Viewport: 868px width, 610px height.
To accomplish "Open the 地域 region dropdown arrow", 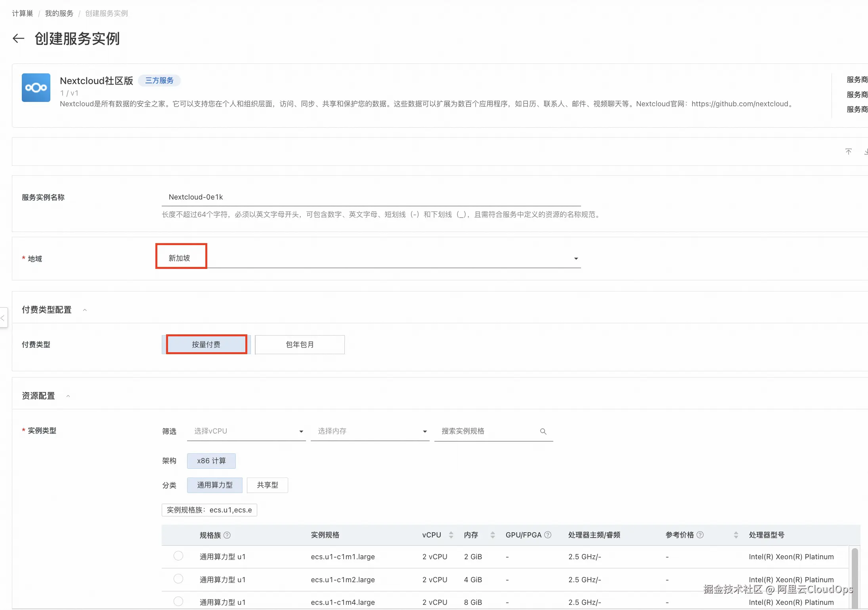I will tap(576, 259).
